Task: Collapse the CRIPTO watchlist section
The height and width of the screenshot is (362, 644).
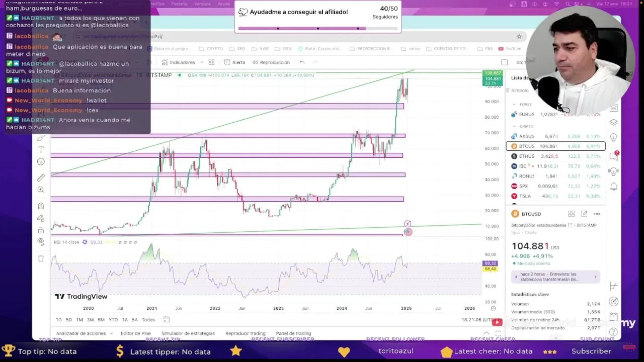Action: coord(514,126)
